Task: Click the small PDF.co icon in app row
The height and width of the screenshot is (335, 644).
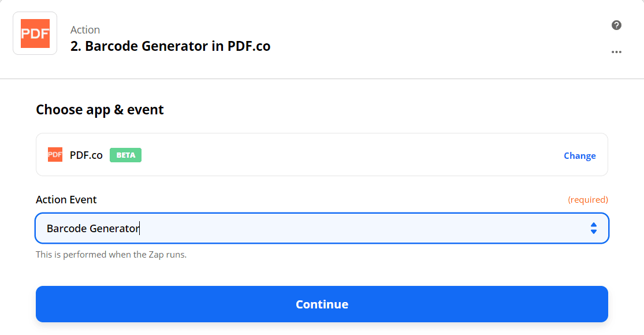Action: click(x=55, y=155)
